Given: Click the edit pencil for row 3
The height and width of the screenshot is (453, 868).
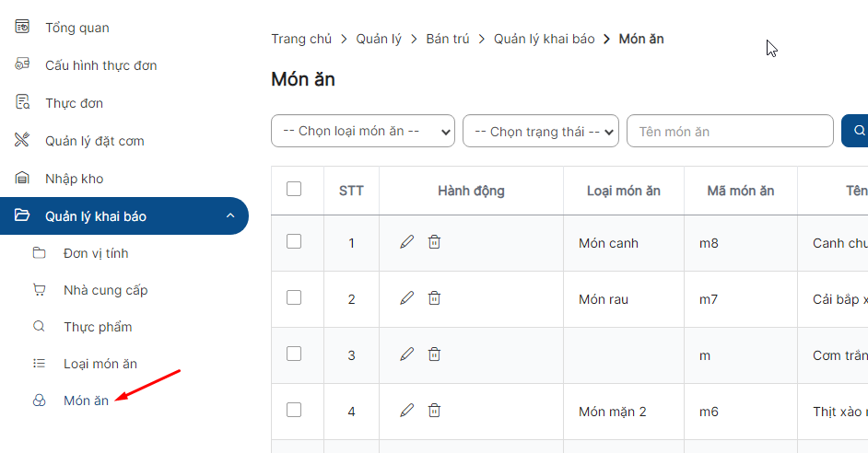Looking at the screenshot, I should 407,354.
